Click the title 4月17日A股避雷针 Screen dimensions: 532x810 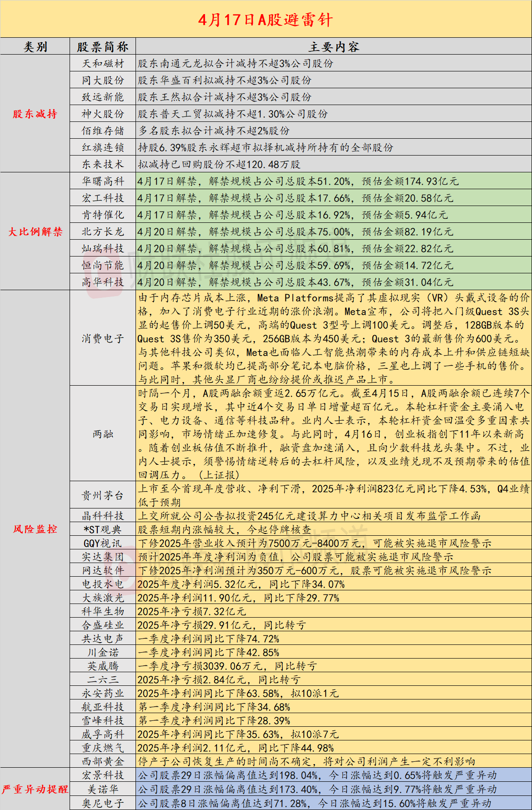tap(266, 20)
